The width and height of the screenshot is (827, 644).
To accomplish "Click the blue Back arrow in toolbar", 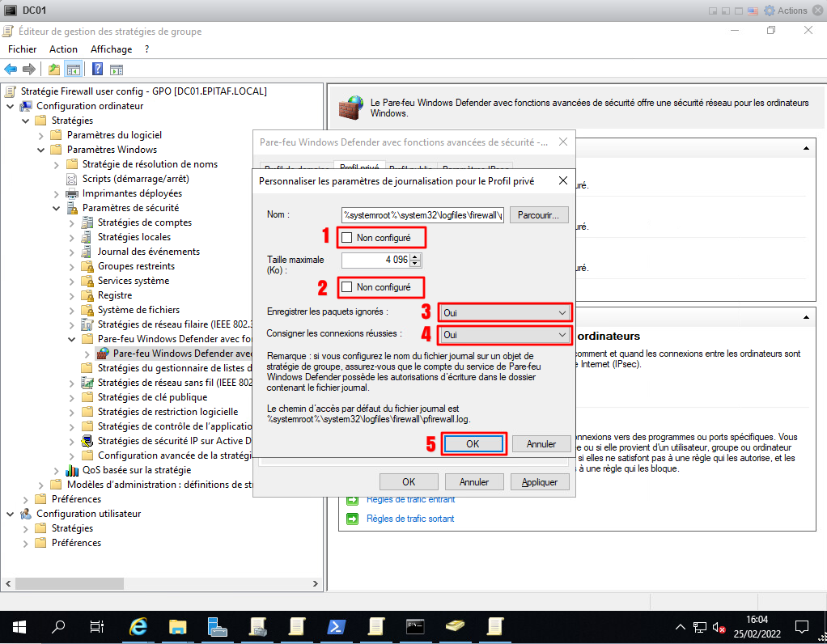I will pos(11,69).
